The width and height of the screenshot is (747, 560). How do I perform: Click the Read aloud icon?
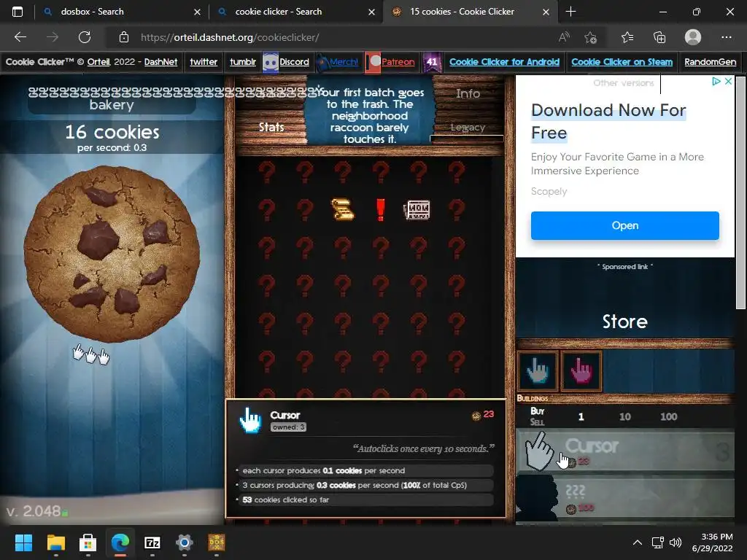tap(564, 37)
